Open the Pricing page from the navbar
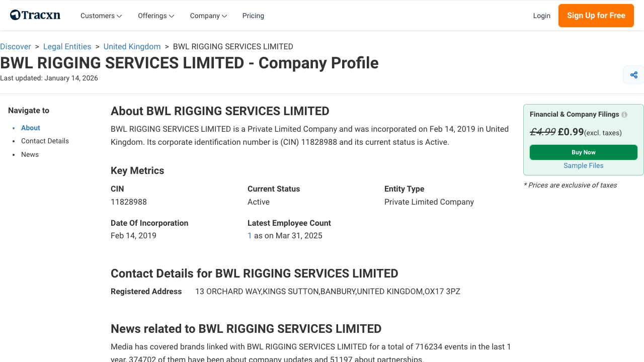This screenshot has height=362, width=644. [253, 16]
